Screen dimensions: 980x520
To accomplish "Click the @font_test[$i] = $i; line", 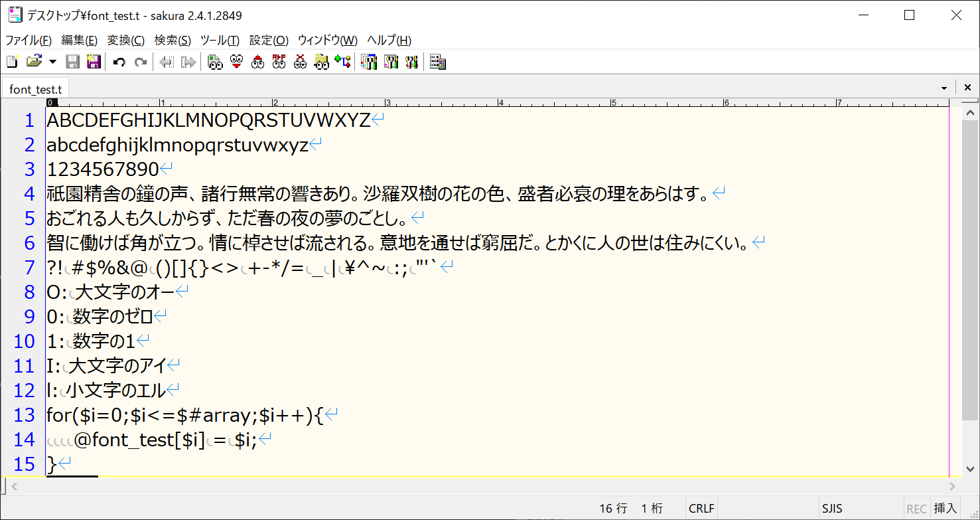I will [166, 440].
